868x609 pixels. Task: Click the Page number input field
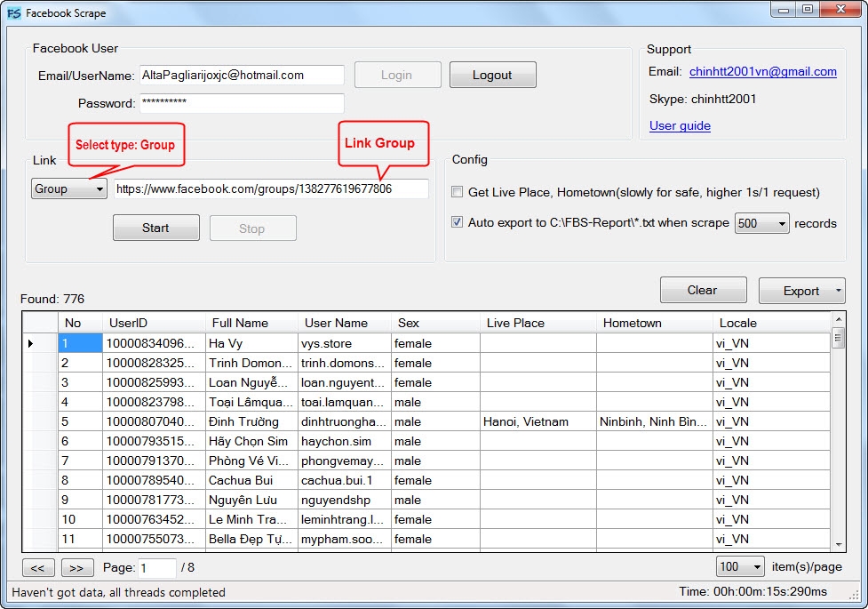pos(156,567)
